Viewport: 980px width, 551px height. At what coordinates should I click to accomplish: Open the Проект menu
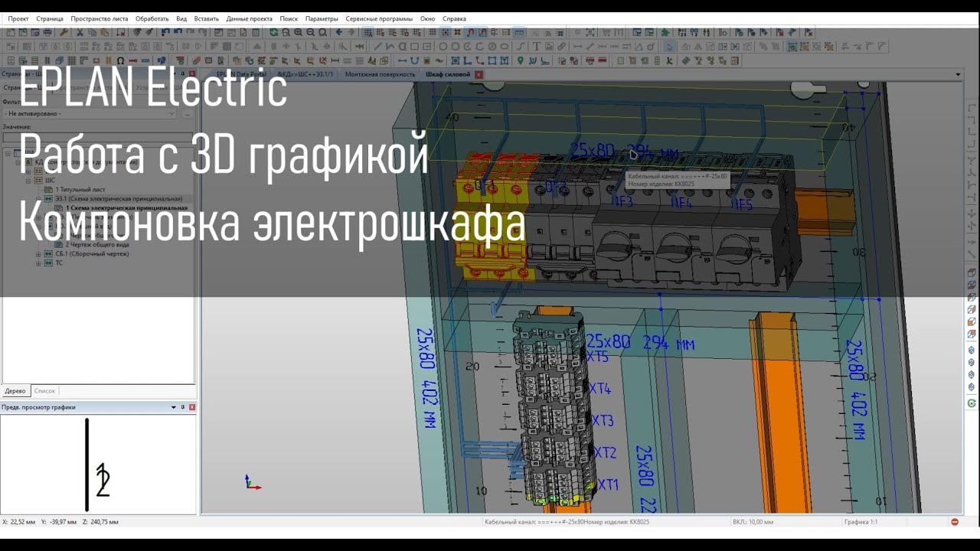(18, 18)
